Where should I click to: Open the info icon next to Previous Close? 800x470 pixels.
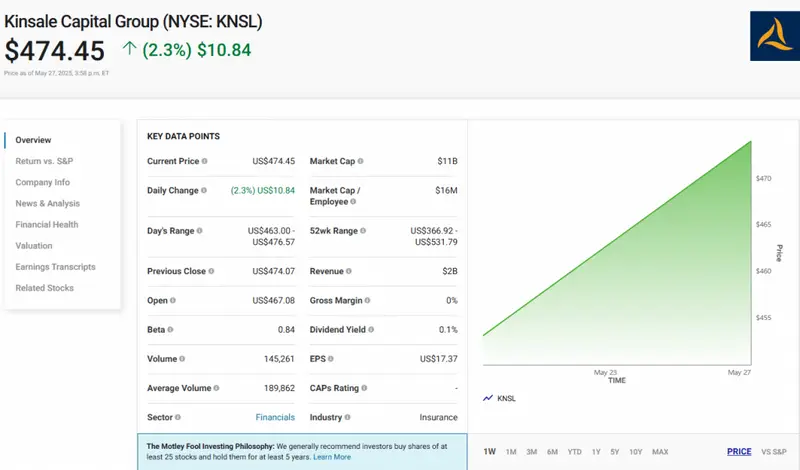point(211,271)
